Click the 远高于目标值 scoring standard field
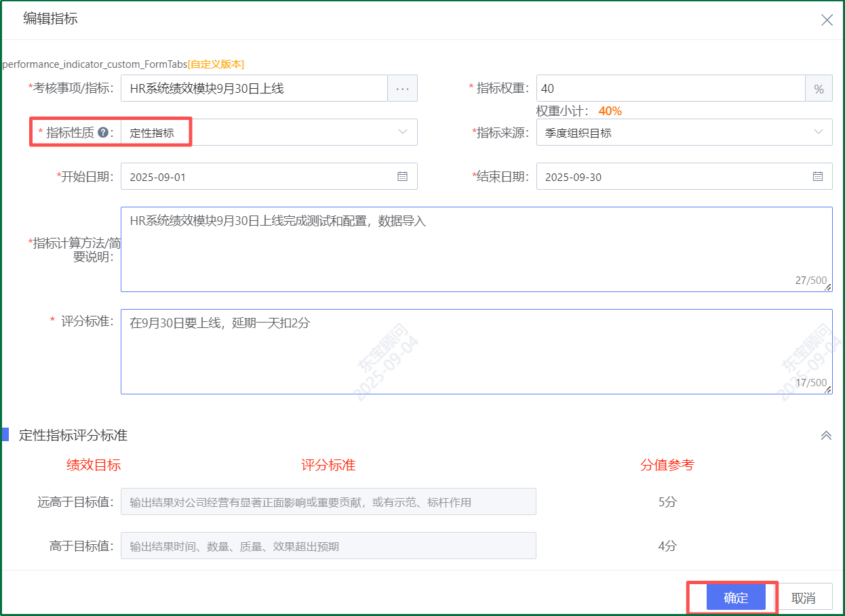The width and height of the screenshot is (845, 616). (328, 502)
